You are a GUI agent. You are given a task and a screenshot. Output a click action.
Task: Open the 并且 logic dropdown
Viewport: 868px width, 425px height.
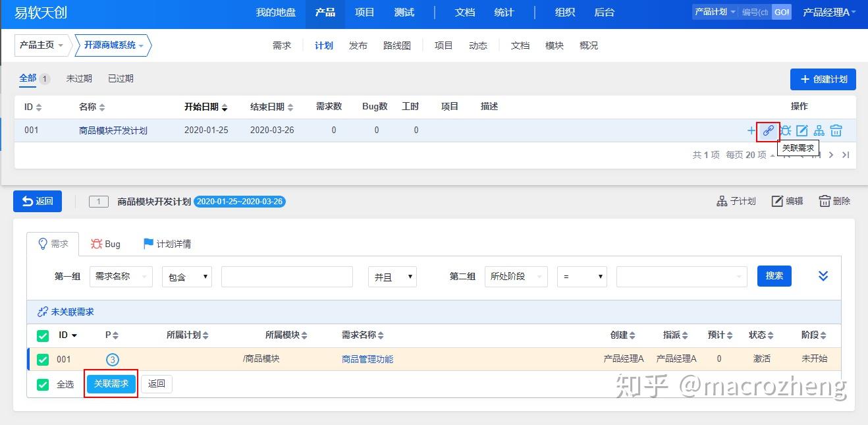pyautogui.click(x=393, y=277)
